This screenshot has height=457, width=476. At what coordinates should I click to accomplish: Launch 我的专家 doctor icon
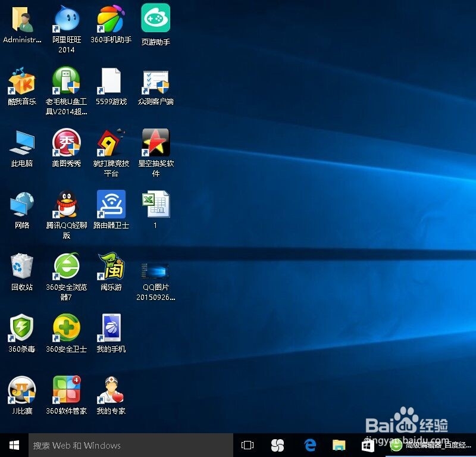111,390
